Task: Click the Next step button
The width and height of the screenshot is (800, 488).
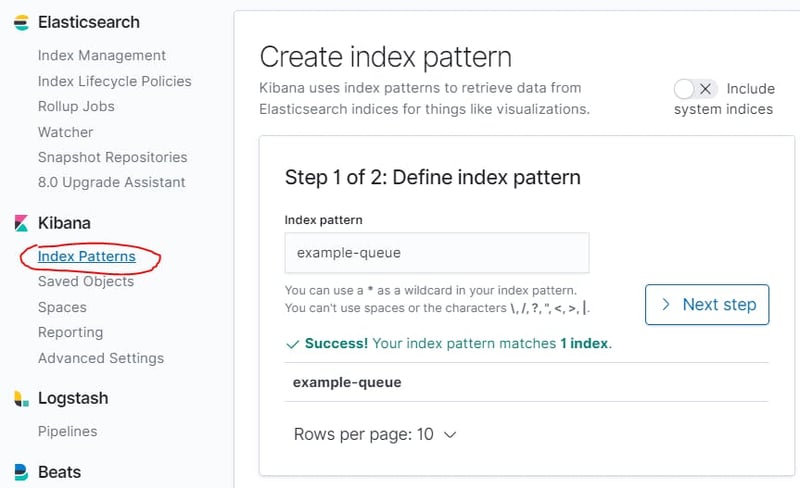Action: coord(707,305)
